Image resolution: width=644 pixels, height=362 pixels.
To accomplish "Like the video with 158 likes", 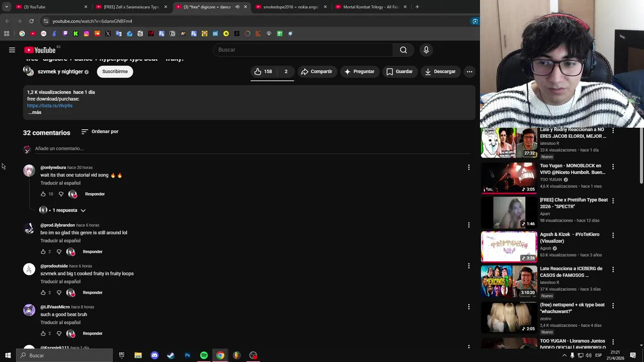I will (x=264, y=71).
